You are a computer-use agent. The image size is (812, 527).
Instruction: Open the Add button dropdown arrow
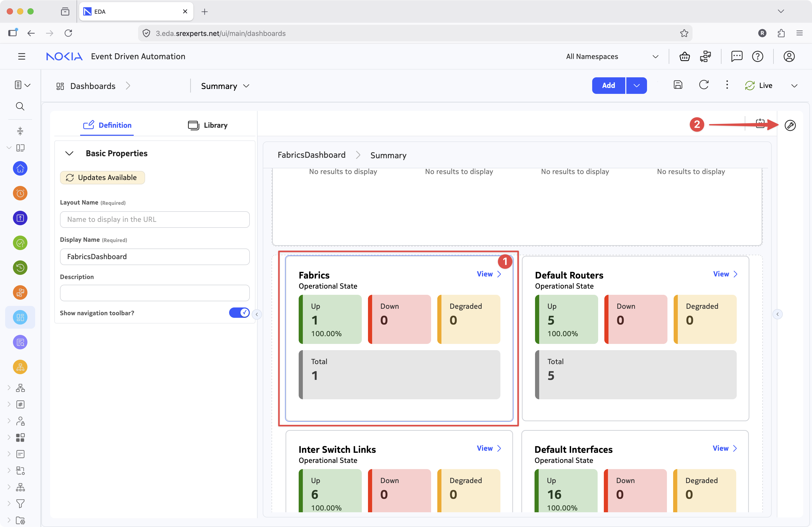point(637,85)
